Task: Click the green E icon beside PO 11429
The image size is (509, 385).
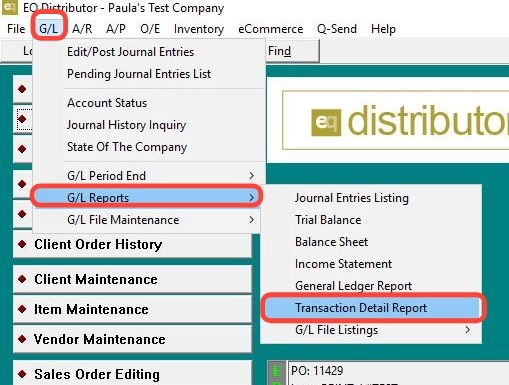Action: [x=277, y=371]
